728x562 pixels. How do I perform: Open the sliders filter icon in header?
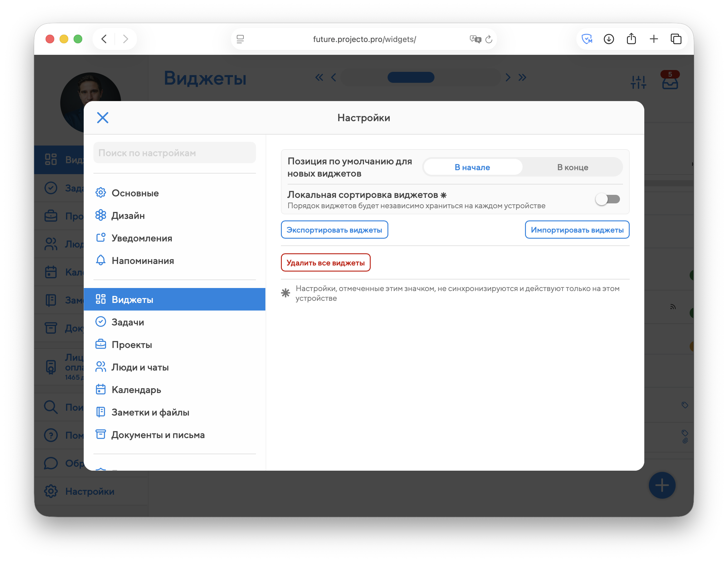(638, 82)
